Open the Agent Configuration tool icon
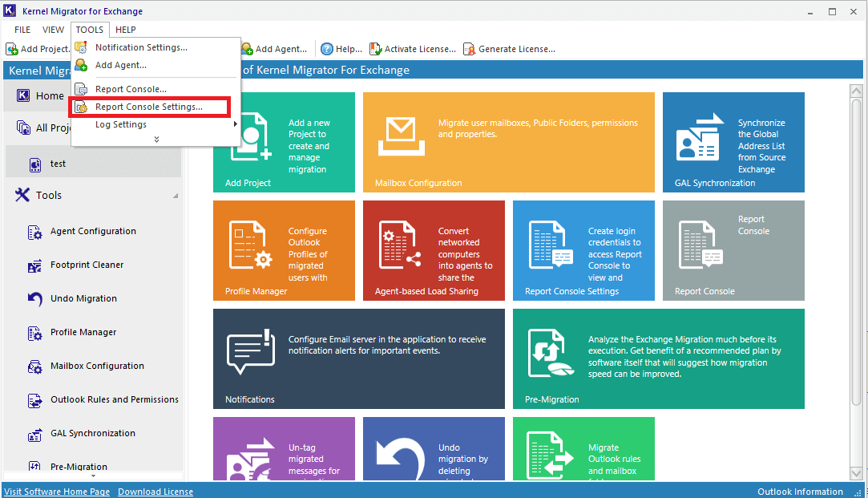Viewport: 868px width, 498px height. (x=35, y=232)
